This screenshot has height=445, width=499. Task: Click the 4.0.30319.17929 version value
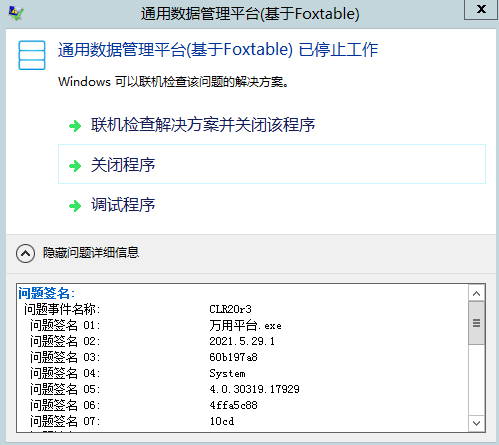pos(254,389)
